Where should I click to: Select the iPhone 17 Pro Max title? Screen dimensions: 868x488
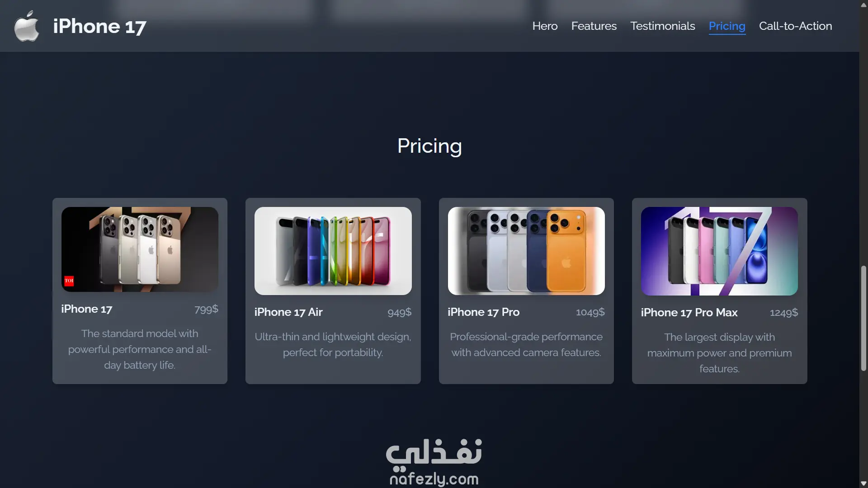tap(689, 313)
